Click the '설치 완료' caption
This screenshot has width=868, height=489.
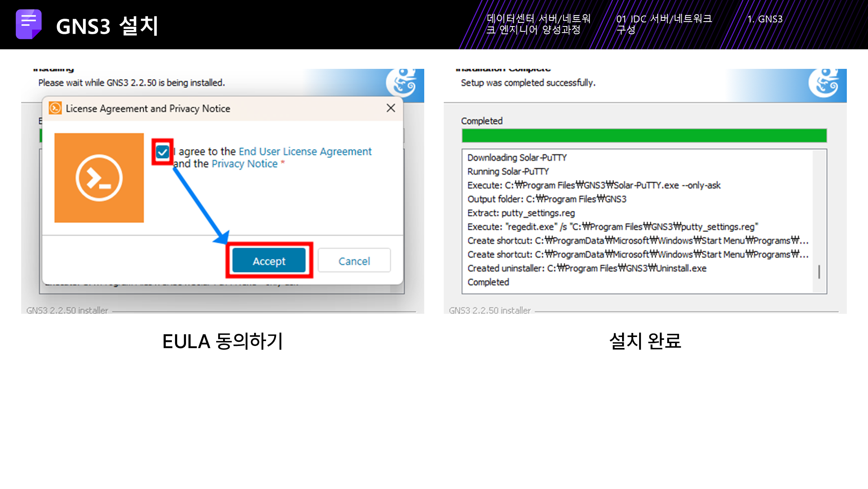point(645,341)
